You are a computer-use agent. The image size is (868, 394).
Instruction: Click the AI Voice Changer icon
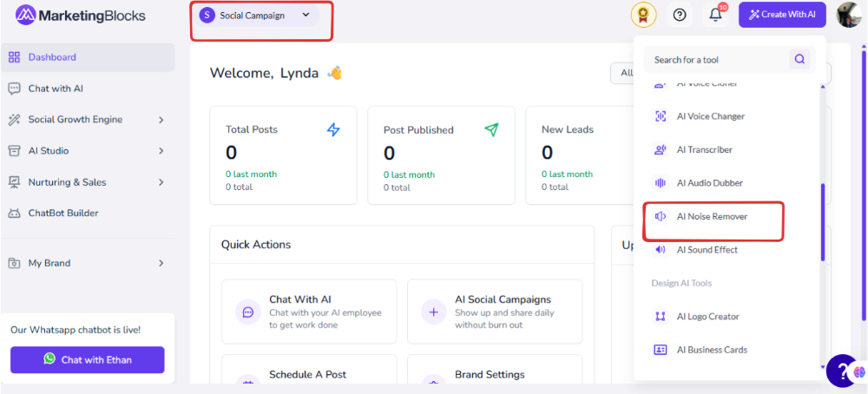click(x=661, y=116)
